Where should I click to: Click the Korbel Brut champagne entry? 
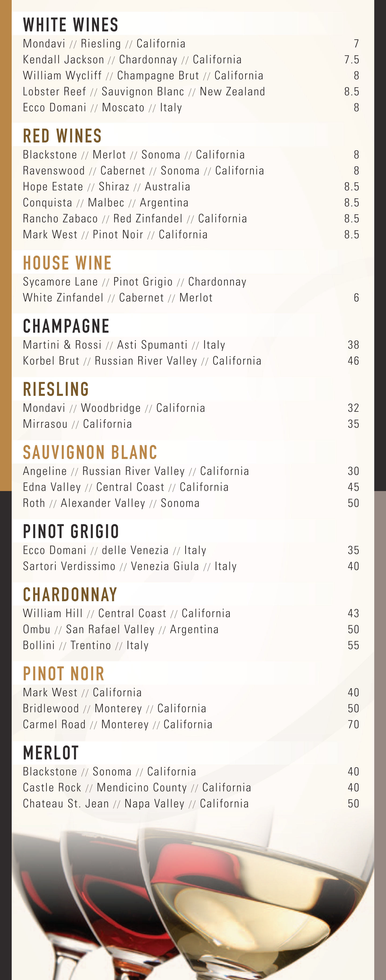point(142,361)
